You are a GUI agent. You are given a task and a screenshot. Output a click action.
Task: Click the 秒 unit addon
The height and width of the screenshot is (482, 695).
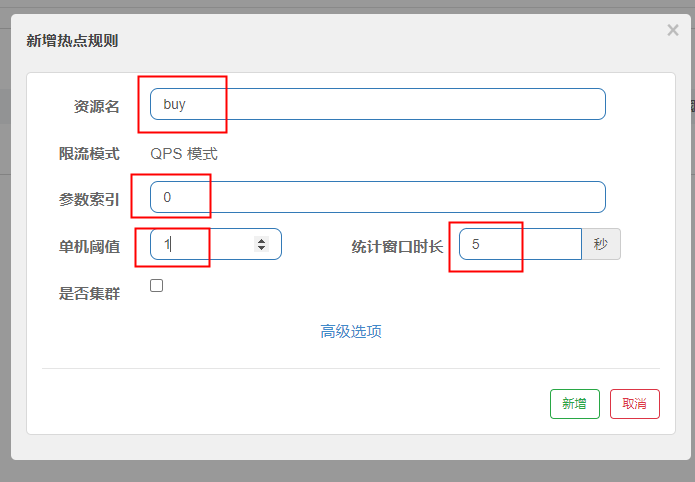(x=600, y=244)
